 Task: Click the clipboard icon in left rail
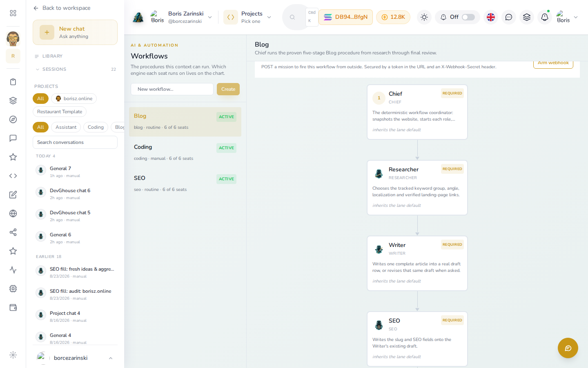click(13, 82)
